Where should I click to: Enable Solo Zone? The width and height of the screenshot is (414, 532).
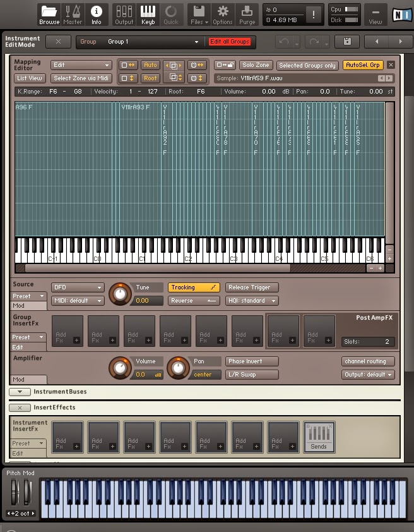coord(256,65)
